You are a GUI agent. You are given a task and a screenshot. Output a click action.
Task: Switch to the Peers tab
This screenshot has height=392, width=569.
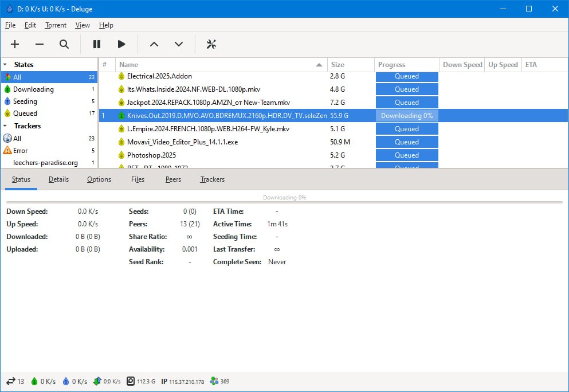pyautogui.click(x=173, y=179)
